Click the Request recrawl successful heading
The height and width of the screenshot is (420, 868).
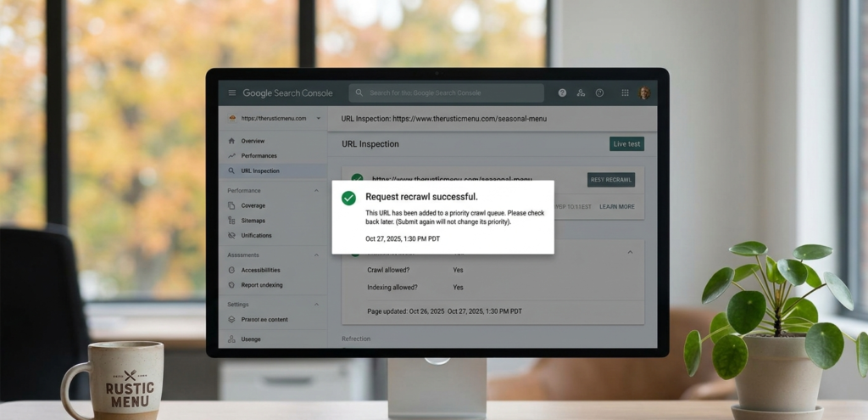click(421, 197)
